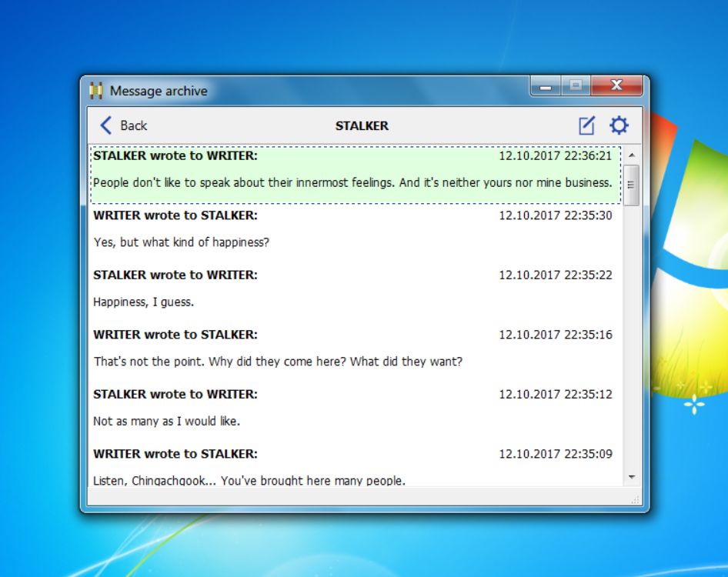Select header 'WRITER wrote to STALKER:' at 22:35:16
This screenshot has height=577, width=728.
(175, 335)
